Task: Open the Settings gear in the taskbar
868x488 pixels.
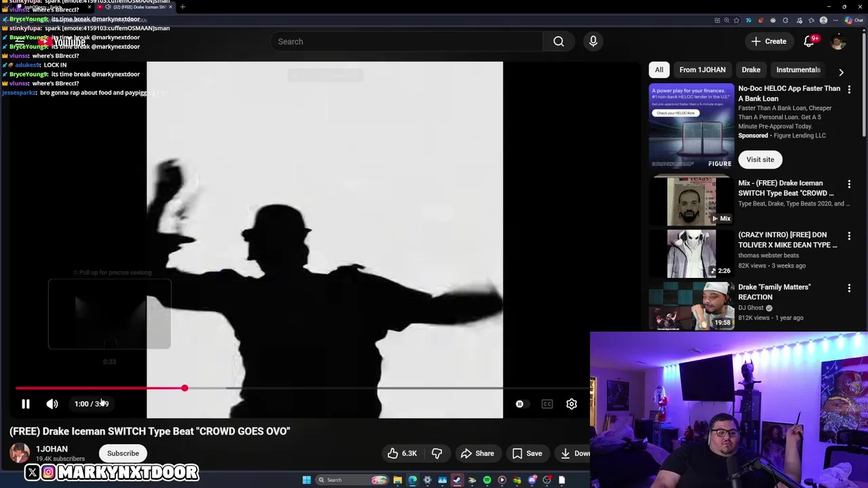Action: click(x=427, y=480)
